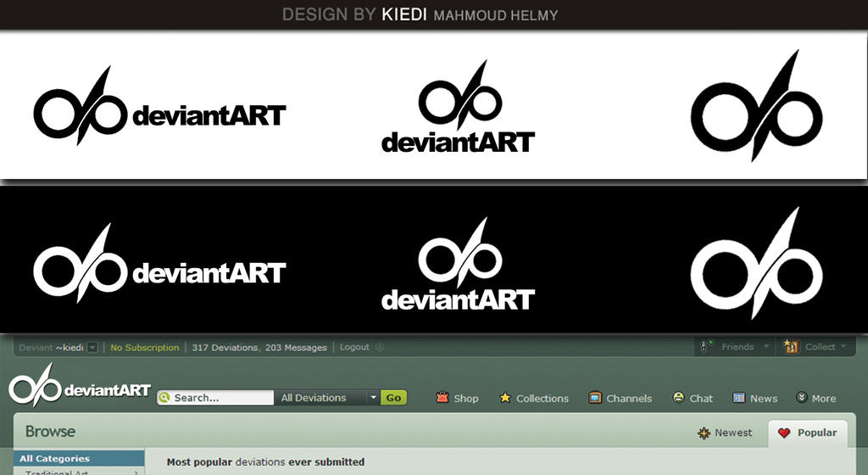Click the Go search button
The image size is (868, 475).
tap(393, 398)
